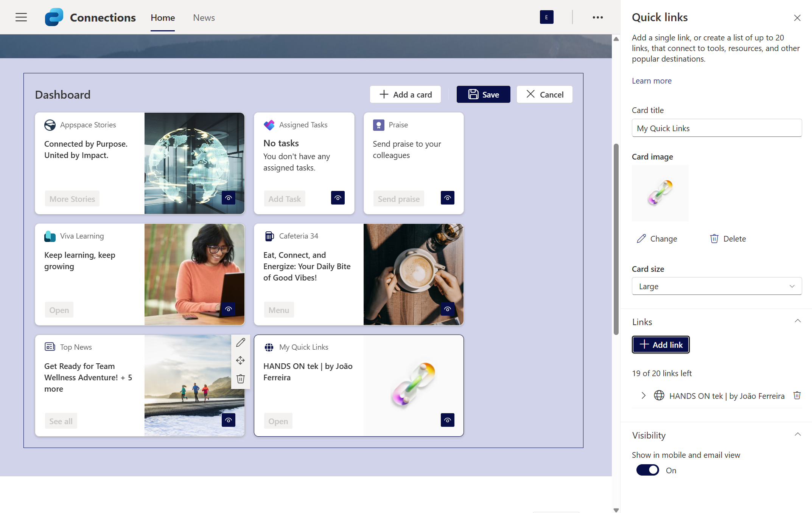This screenshot has width=812, height=513.
Task: Toggle Show in mobile and email view switch
Action: point(647,470)
